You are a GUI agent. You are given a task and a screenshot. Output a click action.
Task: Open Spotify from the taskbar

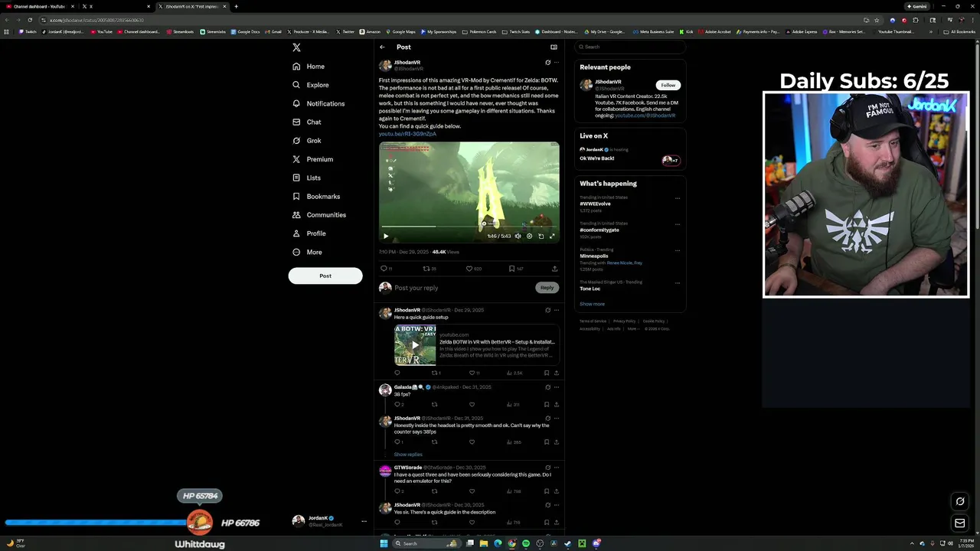(x=526, y=543)
